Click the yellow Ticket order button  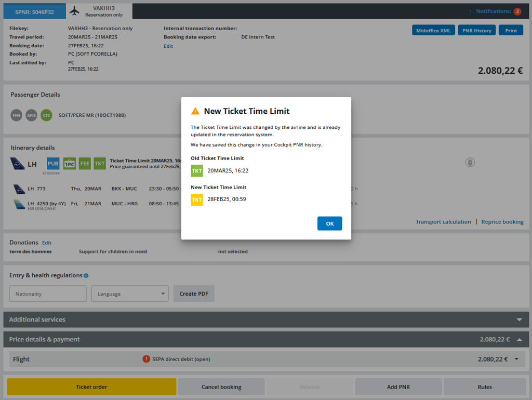[x=91, y=387]
